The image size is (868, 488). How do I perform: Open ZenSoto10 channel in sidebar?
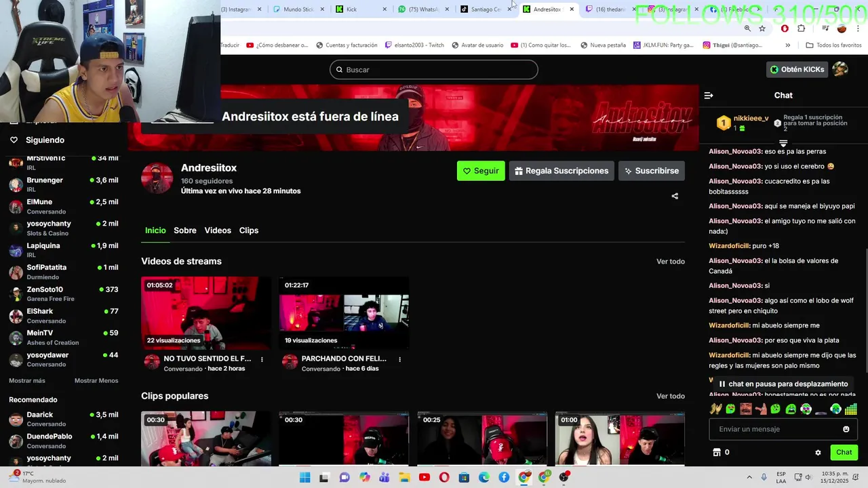pyautogui.click(x=64, y=294)
